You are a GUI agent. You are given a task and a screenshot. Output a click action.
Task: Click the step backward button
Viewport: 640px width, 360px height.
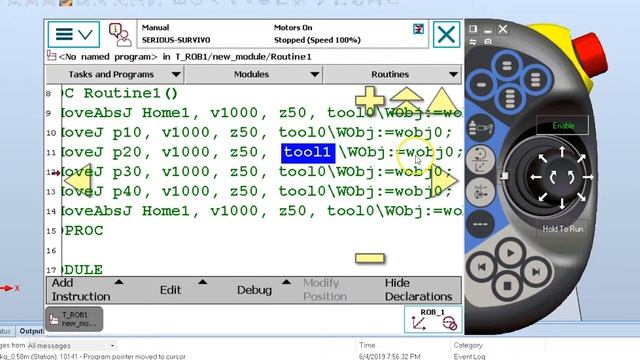point(481,268)
